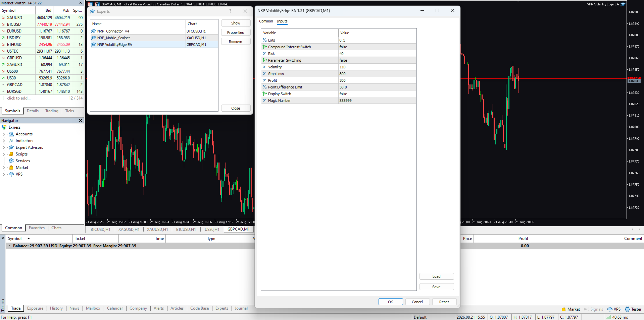Click the Display Switch boolean icon

click(264, 94)
